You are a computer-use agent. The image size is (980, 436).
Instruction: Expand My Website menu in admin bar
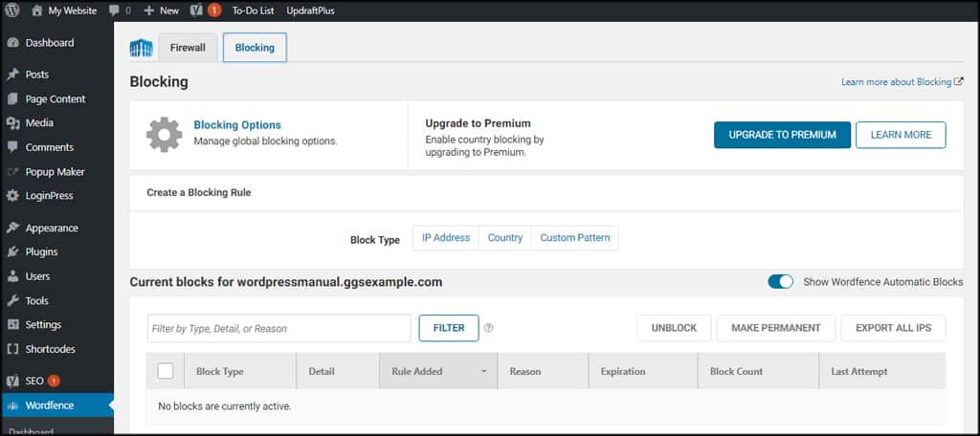tap(64, 11)
